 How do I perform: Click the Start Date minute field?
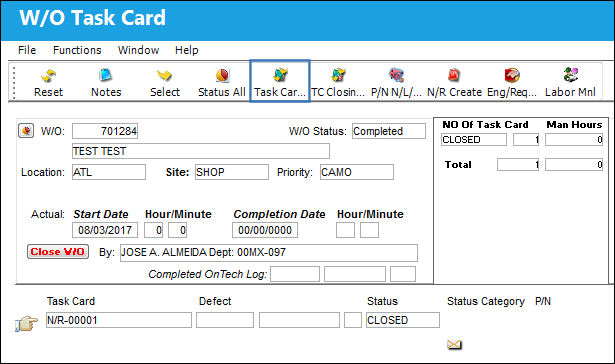177,230
